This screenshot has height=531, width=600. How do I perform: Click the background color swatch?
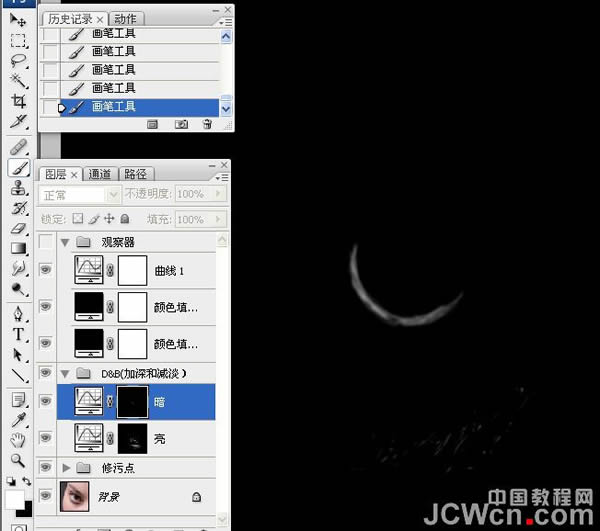pyautogui.click(x=26, y=511)
